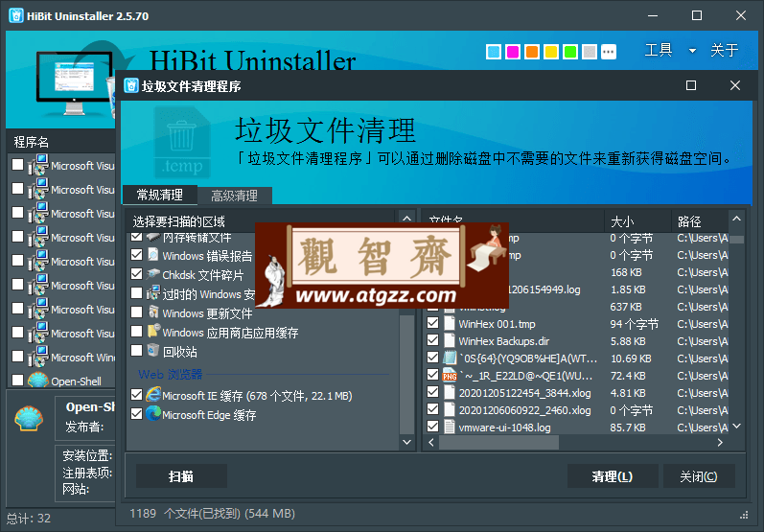Check 过时的 Windows 安装 checkbox

[x=137, y=292]
